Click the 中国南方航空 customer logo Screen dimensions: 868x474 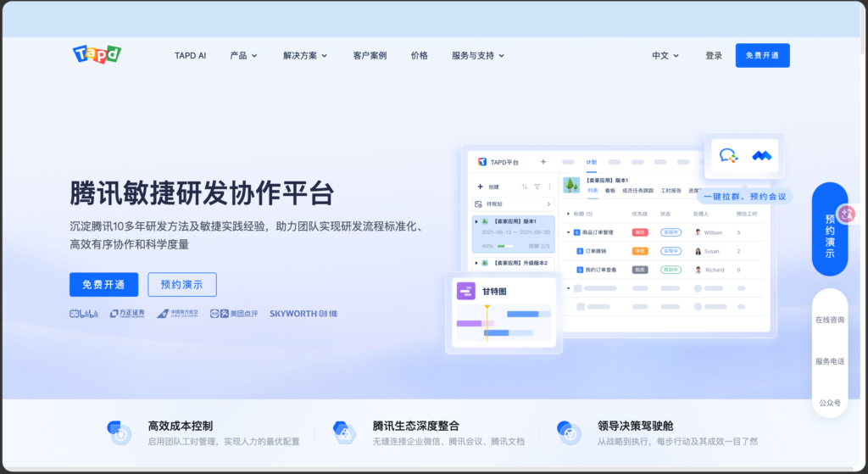[x=177, y=314]
